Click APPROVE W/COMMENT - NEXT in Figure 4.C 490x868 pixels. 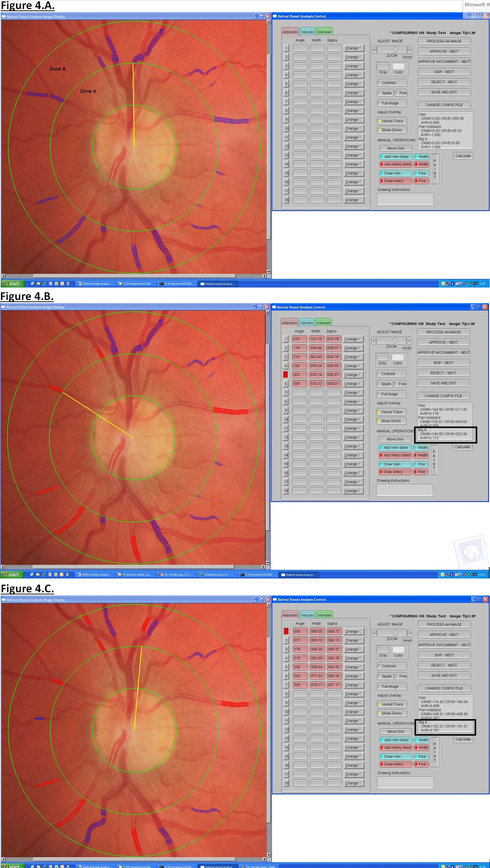click(x=444, y=645)
